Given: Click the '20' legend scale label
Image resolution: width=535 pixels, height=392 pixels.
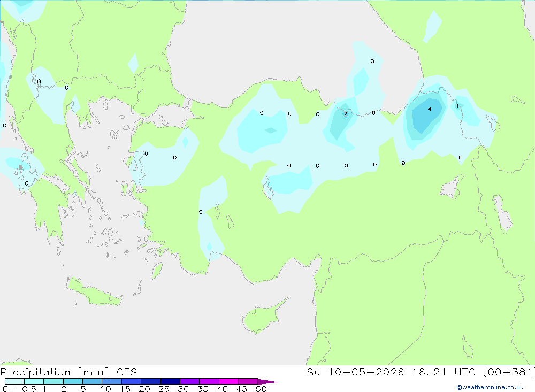Looking at the screenshot, I should [144, 389].
